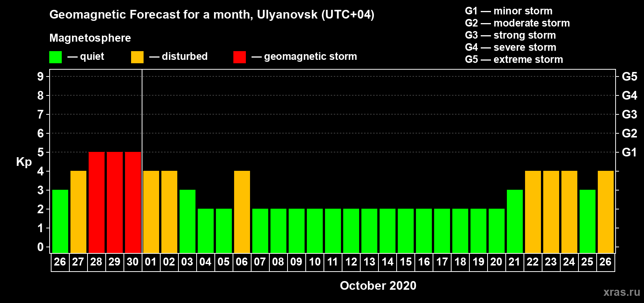Click the green bar for October 21
The width and height of the screenshot is (644, 303).
515,222
